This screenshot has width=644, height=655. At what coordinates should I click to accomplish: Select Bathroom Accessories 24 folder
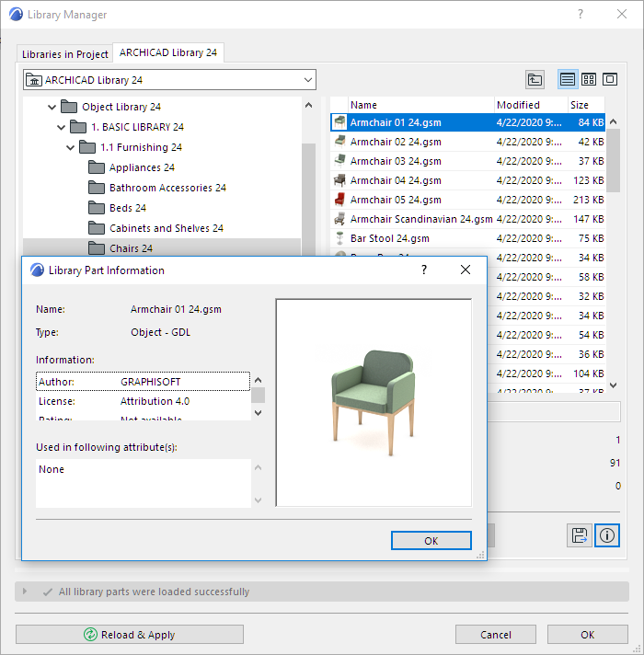(167, 188)
